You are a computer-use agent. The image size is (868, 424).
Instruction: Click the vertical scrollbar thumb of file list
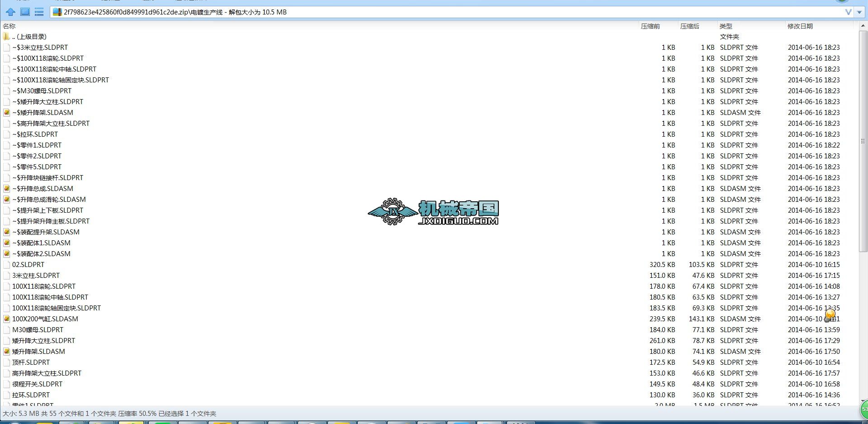[x=863, y=141]
